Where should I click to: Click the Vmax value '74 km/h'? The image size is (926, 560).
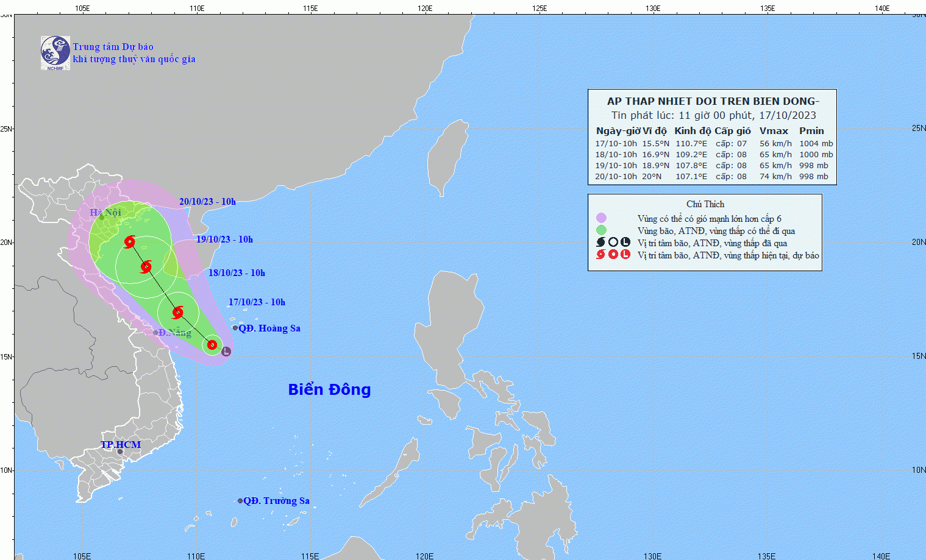pos(775,177)
